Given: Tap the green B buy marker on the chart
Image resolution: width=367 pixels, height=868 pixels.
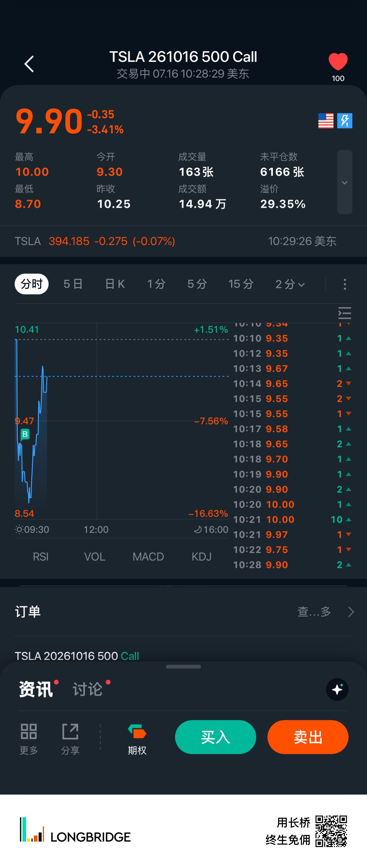Looking at the screenshot, I should 25,434.
